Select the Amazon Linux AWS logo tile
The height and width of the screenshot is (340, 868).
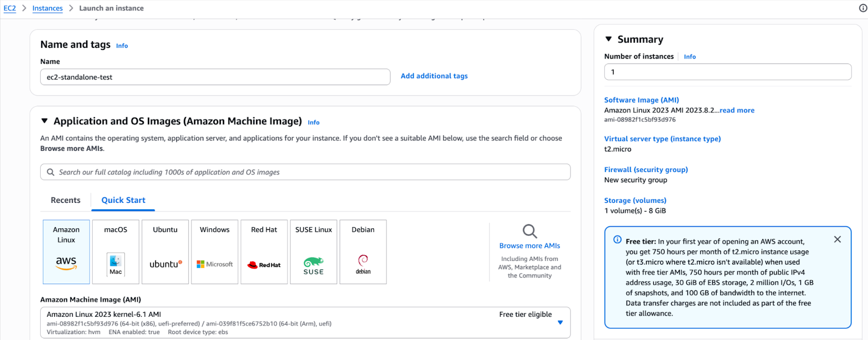click(x=66, y=252)
